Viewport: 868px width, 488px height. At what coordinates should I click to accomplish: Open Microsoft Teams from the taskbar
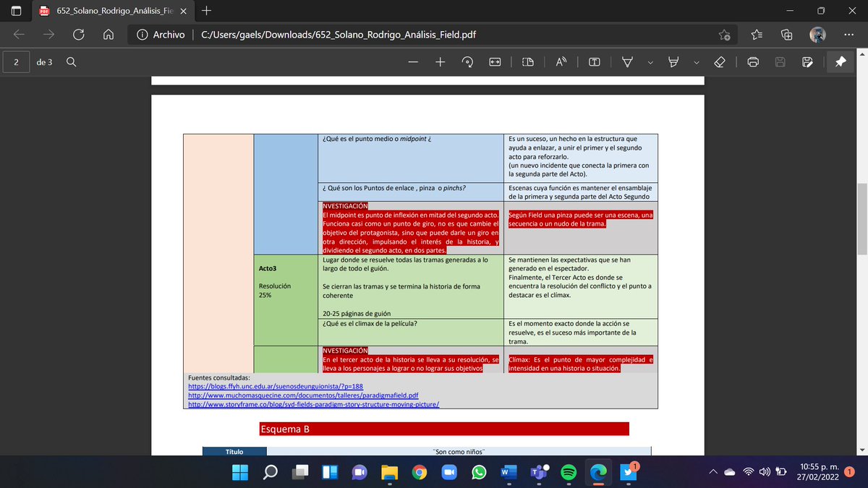pos(538,472)
